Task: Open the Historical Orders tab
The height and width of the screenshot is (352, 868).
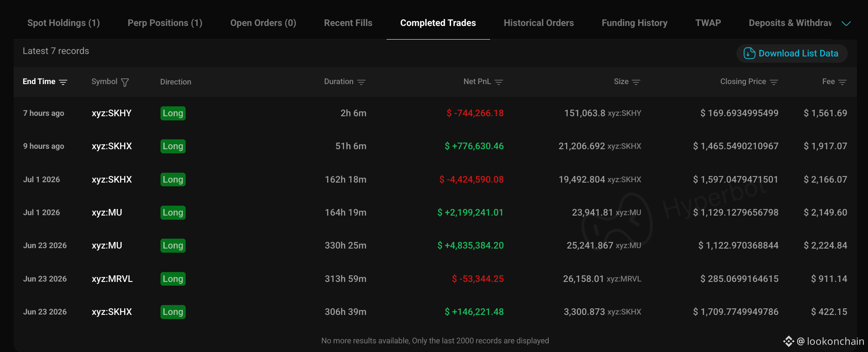Action: (539, 23)
